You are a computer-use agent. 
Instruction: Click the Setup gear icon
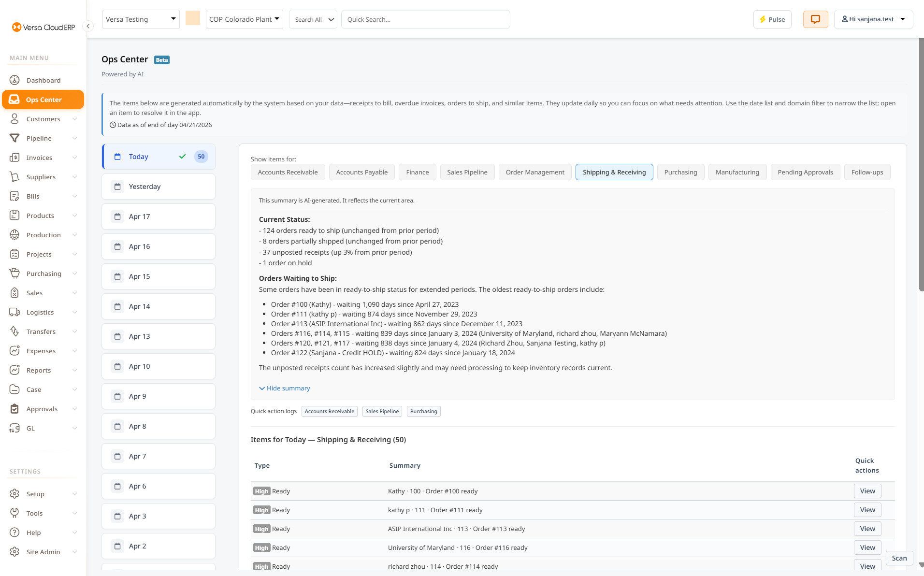(14, 494)
